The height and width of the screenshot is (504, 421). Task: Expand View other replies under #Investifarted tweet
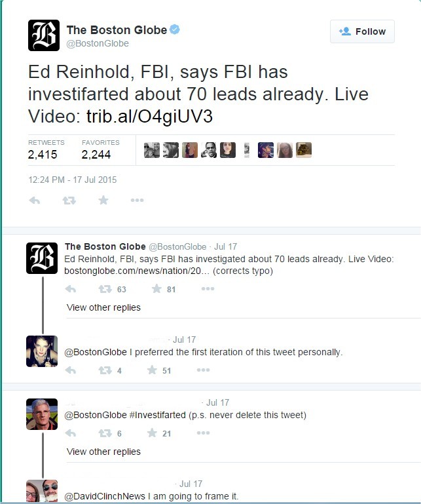[103, 452]
